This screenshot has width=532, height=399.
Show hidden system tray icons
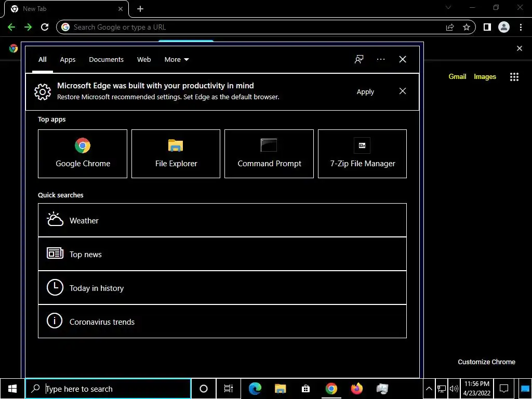[x=429, y=389]
